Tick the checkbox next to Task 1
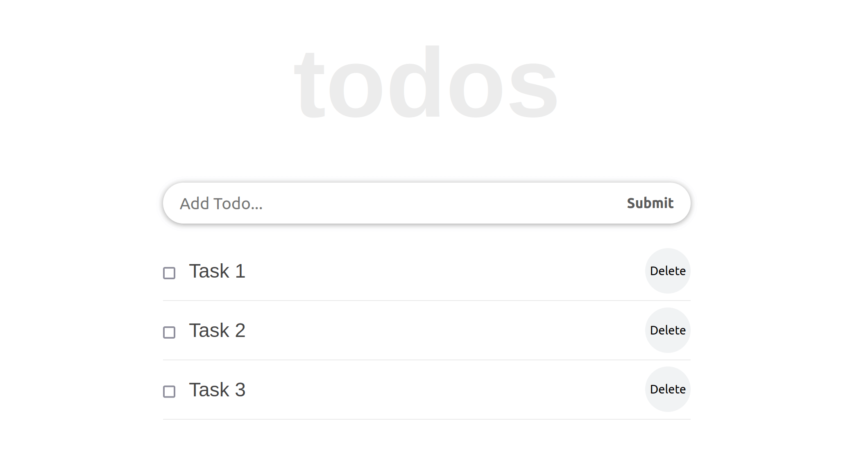The width and height of the screenshot is (868, 459). [169, 273]
